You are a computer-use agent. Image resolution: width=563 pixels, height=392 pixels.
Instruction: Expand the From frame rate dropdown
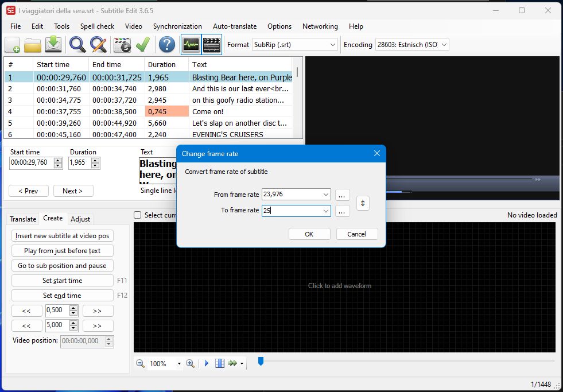pyautogui.click(x=325, y=195)
